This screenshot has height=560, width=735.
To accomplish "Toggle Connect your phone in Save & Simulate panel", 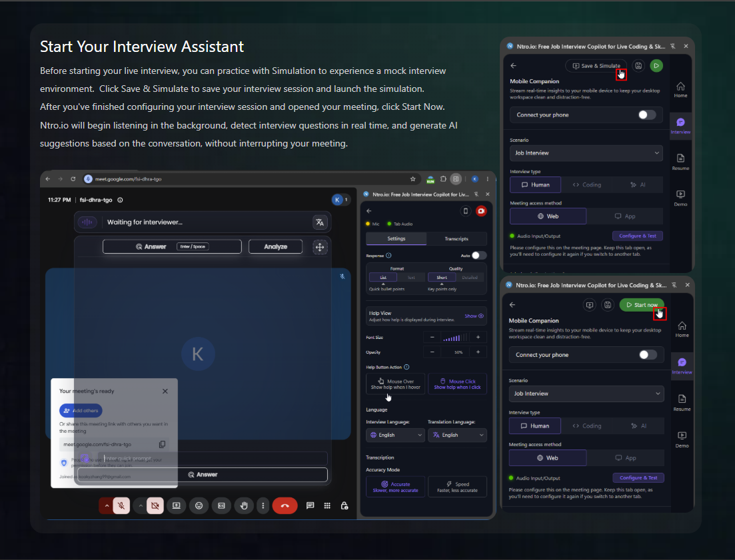I will click(x=647, y=115).
